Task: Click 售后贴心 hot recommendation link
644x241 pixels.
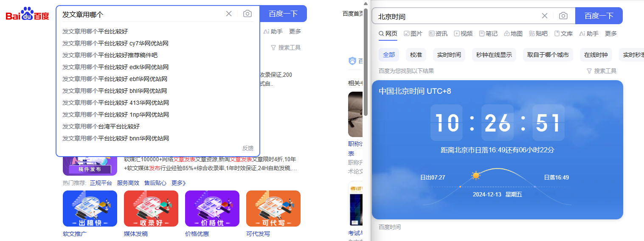Action: click(x=155, y=183)
